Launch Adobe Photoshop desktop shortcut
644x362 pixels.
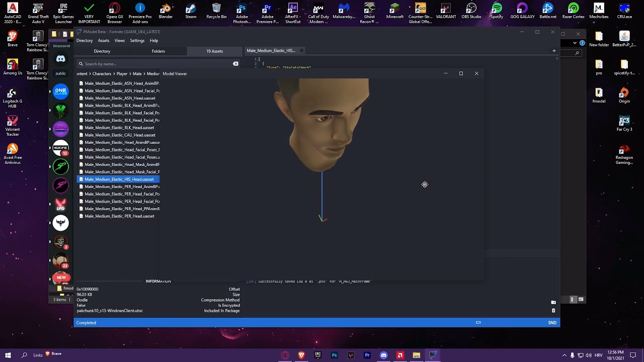click(242, 13)
